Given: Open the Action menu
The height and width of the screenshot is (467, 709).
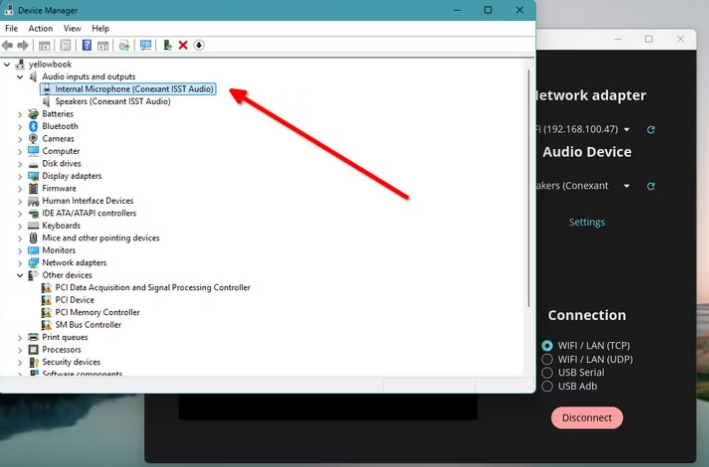Looking at the screenshot, I should [40, 29].
